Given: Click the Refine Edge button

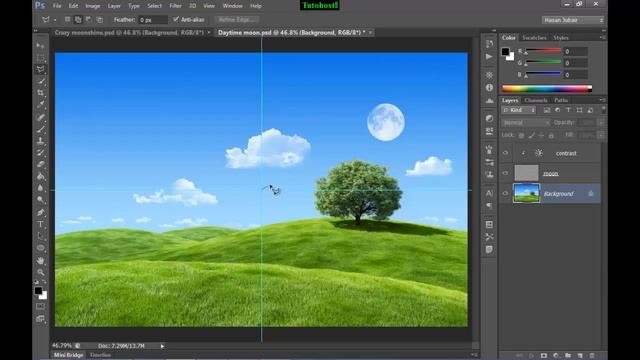Looking at the screenshot, I should tap(237, 20).
